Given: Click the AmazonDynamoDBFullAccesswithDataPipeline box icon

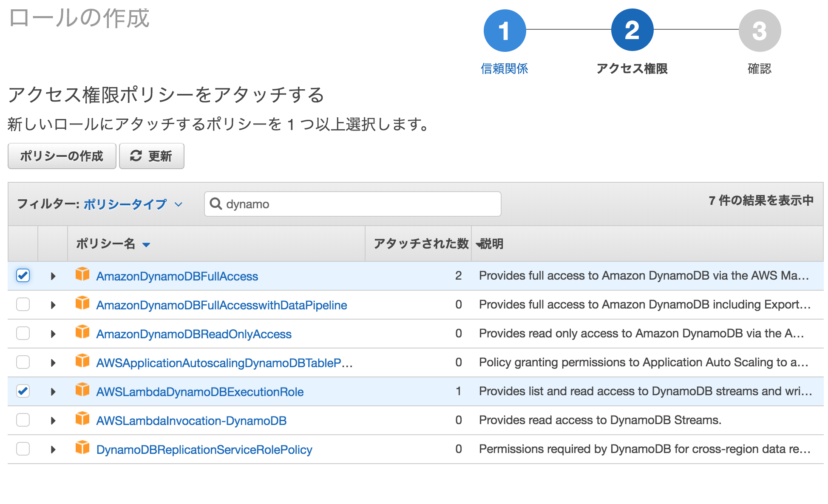Looking at the screenshot, I should pos(82,303).
